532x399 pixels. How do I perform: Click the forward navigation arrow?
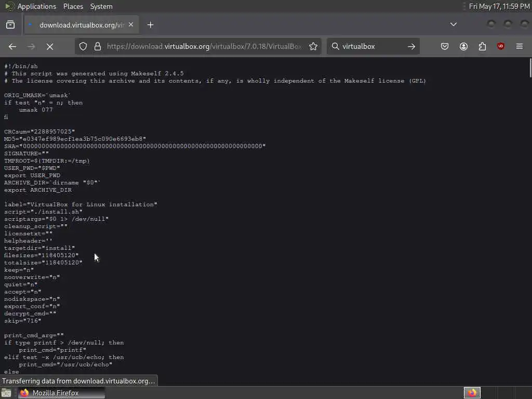pyautogui.click(x=31, y=46)
